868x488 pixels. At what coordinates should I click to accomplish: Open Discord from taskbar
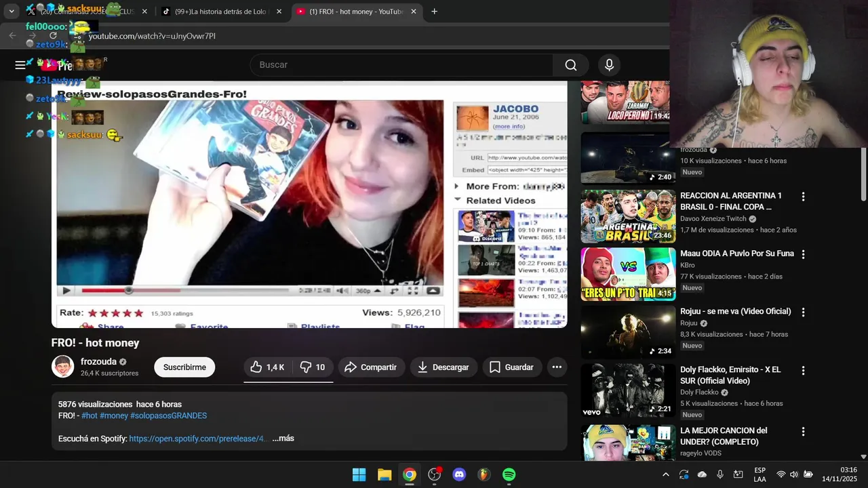(x=459, y=474)
